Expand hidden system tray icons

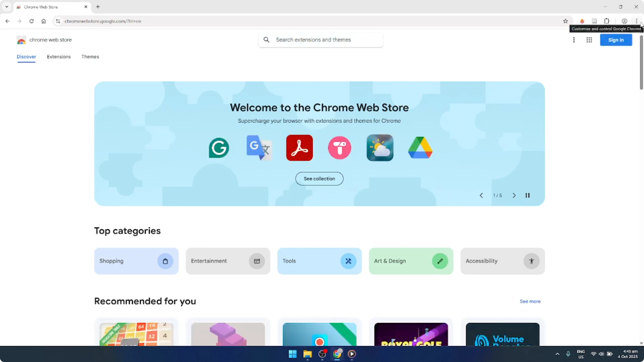click(558, 354)
